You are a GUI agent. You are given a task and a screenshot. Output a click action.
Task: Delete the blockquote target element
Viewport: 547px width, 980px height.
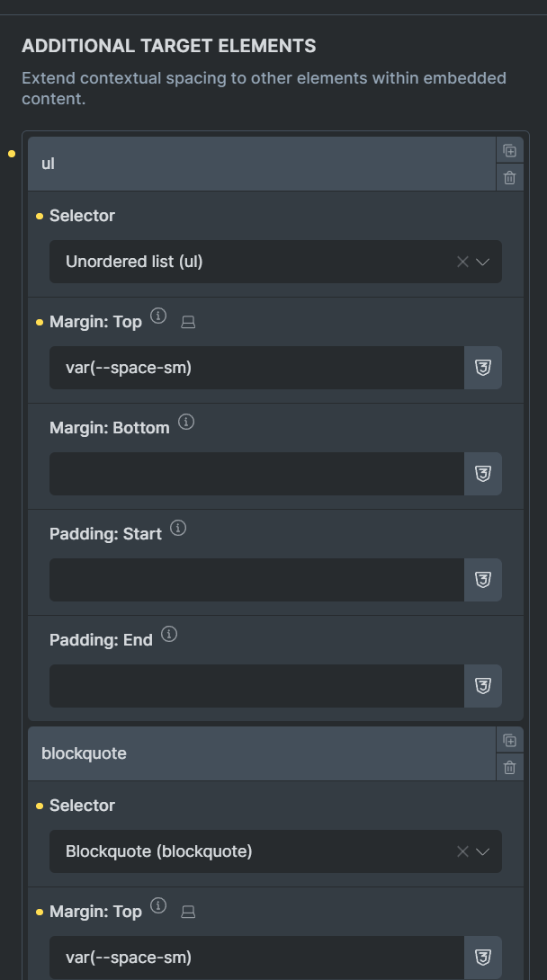(x=509, y=768)
